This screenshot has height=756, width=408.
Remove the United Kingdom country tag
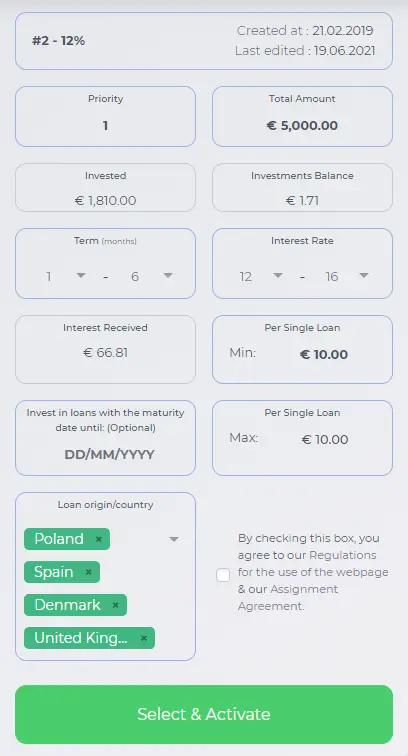point(143,638)
